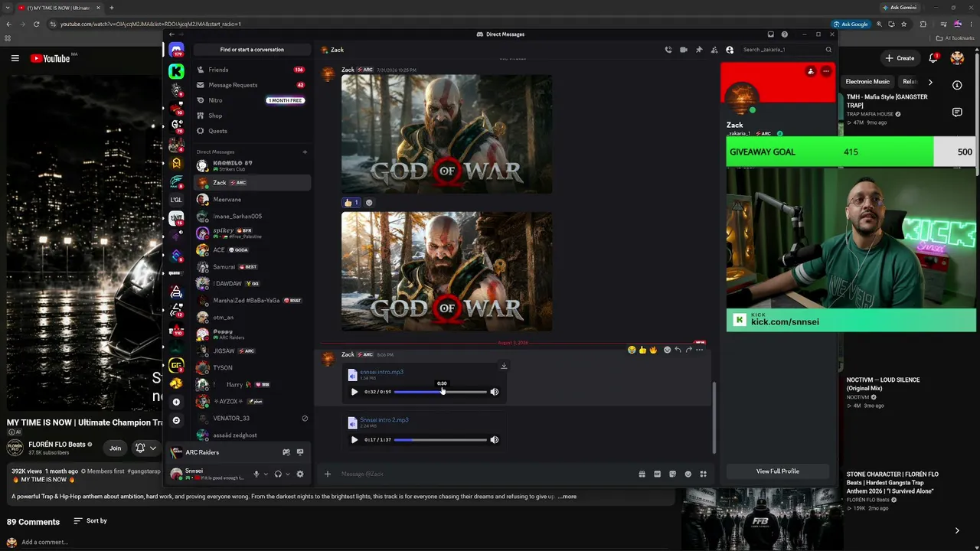Focus the Message @Zack input field
The width and height of the screenshot is (980, 551).
tap(482, 474)
